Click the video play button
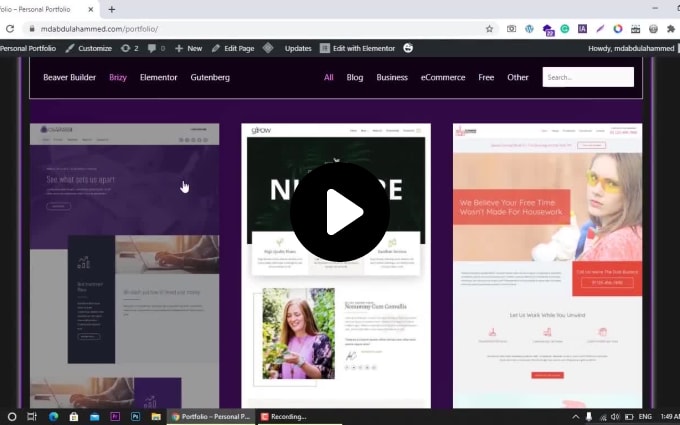The width and height of the screenshot is (680, 425). [x=340, y=212]
